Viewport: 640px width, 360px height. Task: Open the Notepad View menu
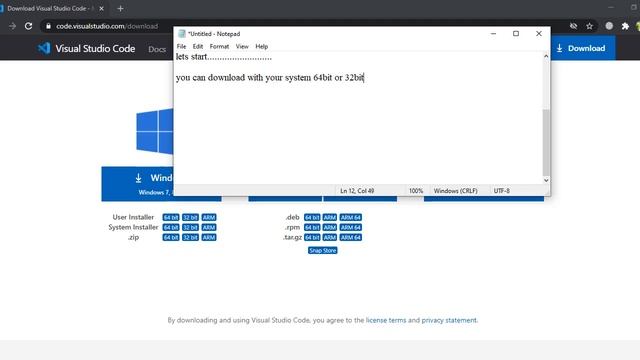click(242, 47)
